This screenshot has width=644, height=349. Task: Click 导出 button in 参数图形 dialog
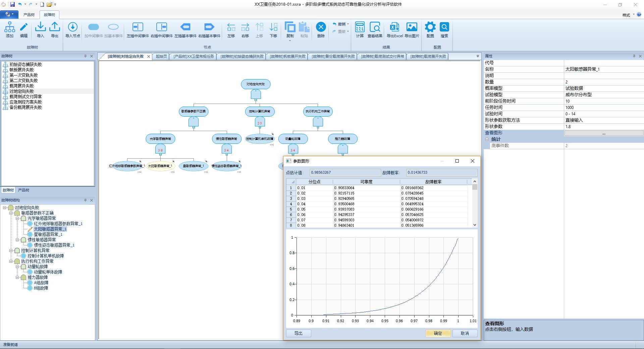[299, 333]
